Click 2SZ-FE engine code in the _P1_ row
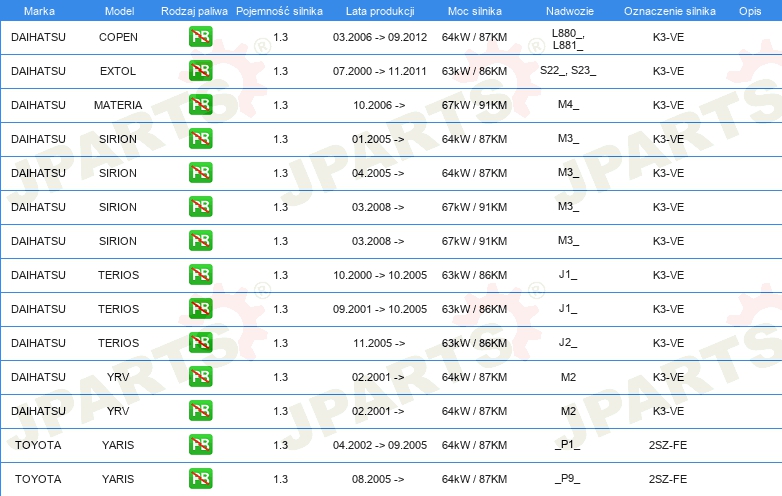The width and height of the screenshot is (782, 496). [x=668, y=445]
